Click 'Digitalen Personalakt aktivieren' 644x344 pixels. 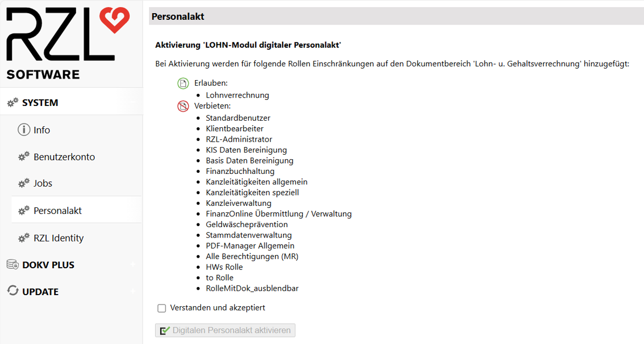[225, 330]
